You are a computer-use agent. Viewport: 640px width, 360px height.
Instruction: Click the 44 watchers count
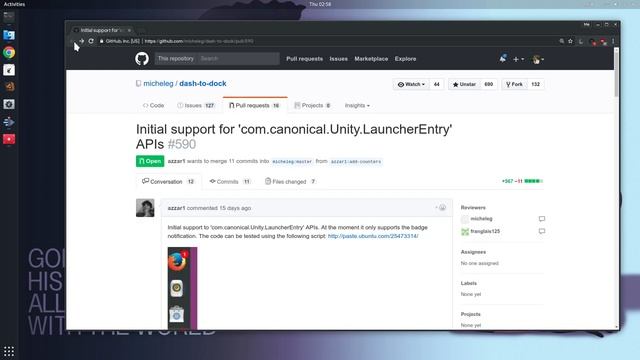(436, 84)
